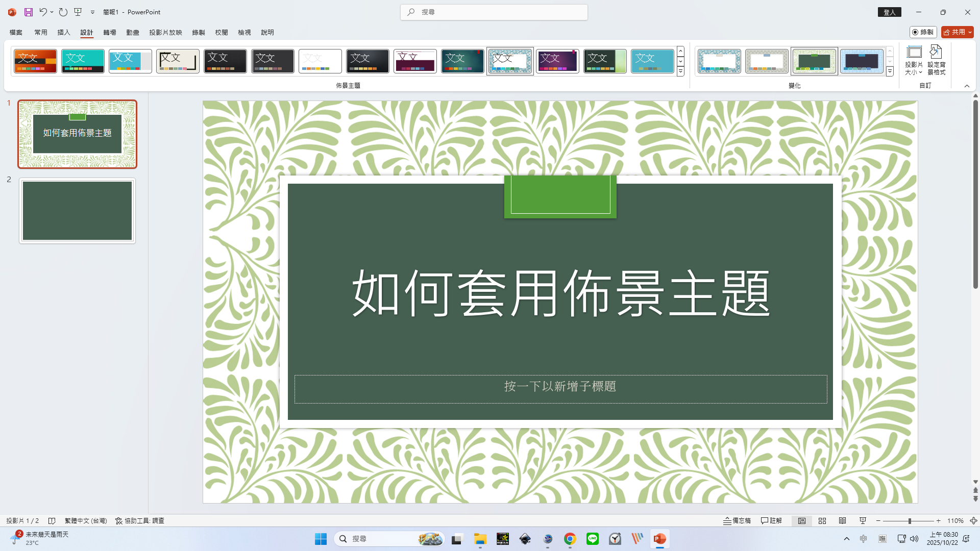Switch to Slide Sorter view icon
Screen dimensions: 980x551
coord(822,520)
